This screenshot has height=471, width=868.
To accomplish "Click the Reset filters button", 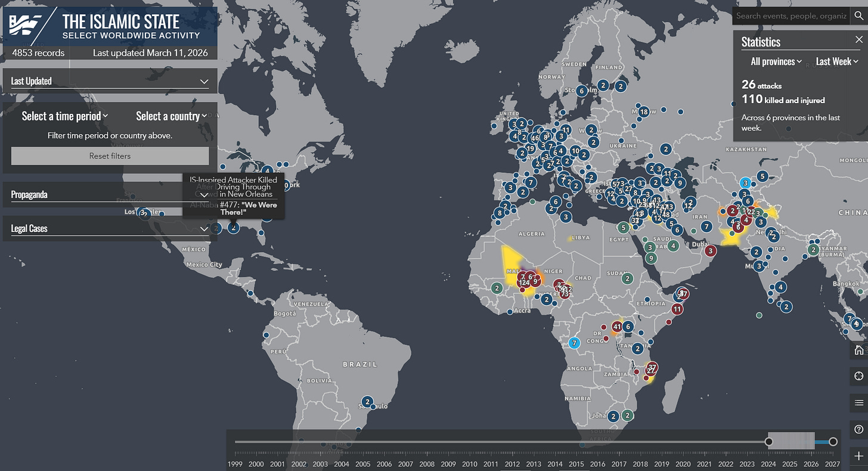I will click(x=110, y=156).
